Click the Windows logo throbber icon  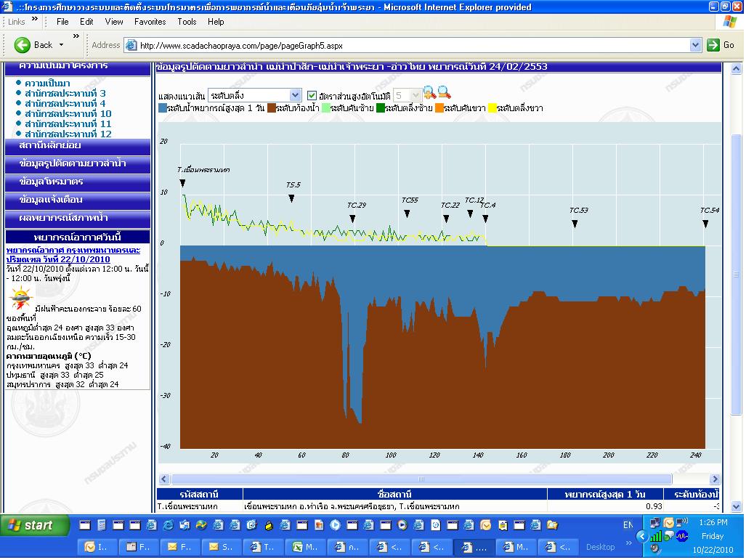(729, 22)
